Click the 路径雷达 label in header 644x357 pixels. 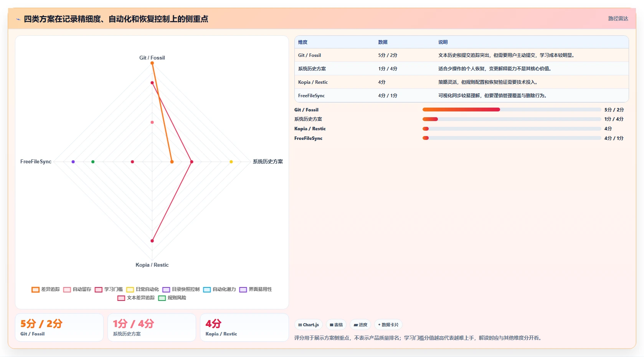(618, 18)
